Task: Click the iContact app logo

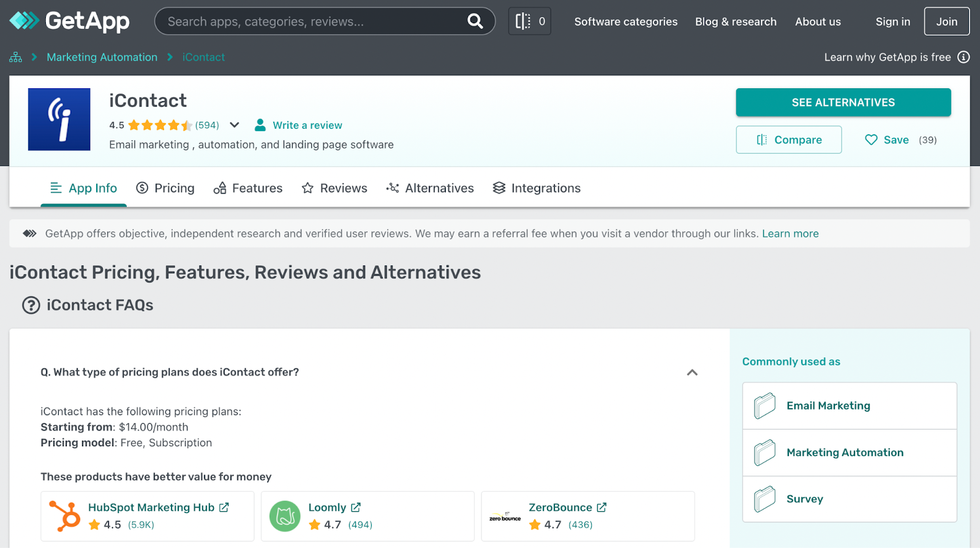Action: pyautogui.click(x=59, y=120)
